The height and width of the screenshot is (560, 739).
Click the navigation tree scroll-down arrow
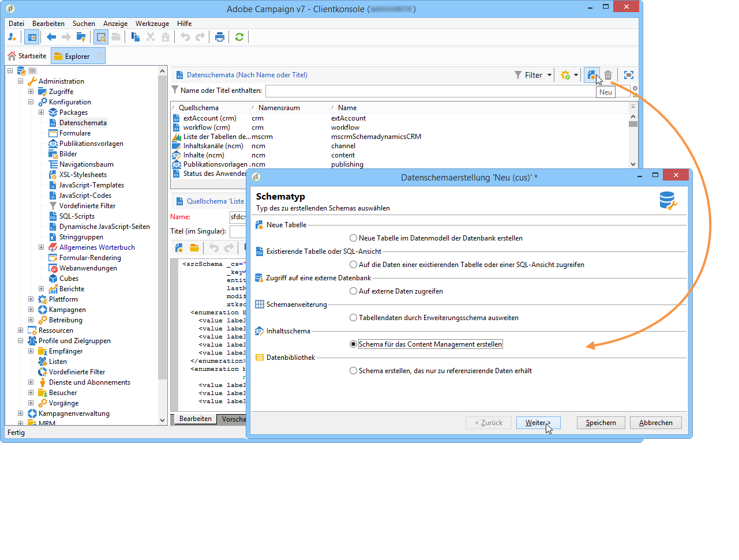tap(162, 420)
